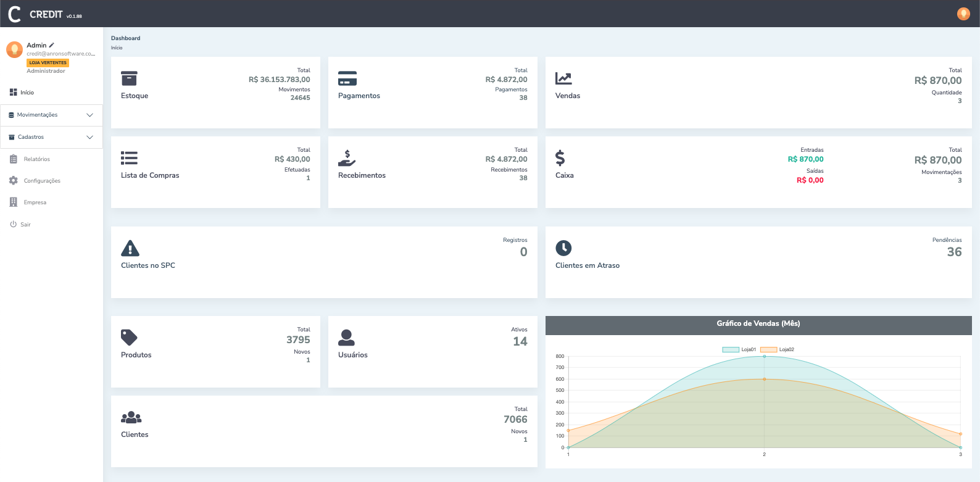
Task: Click the Loja01 peak data point on chart
Action: (764, 356)
